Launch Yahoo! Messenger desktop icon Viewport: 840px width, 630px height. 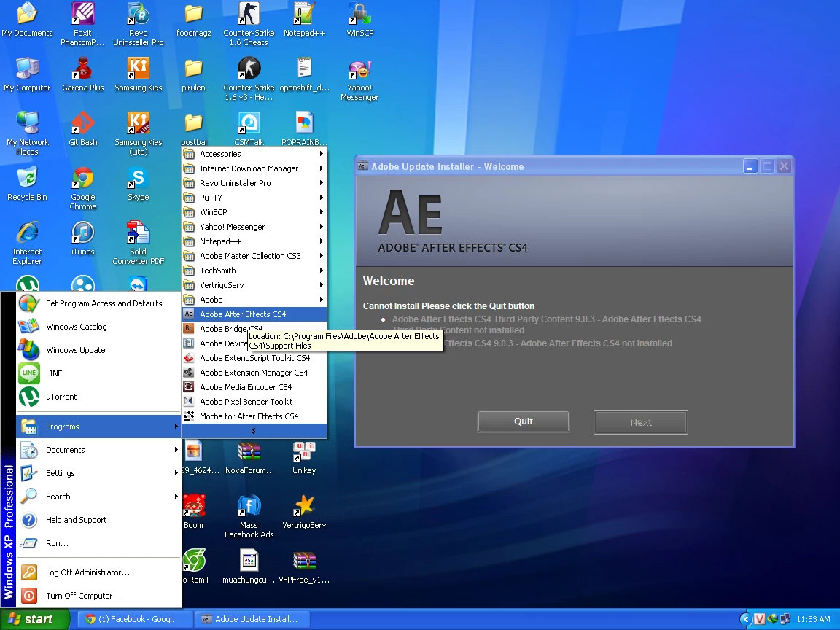click(359, 79)
